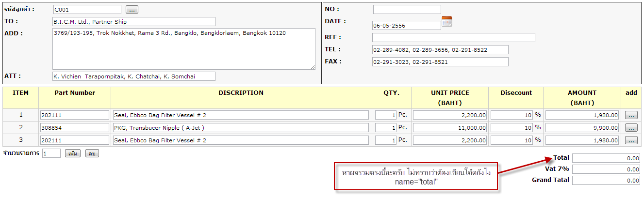The image size is (644, 198).
Task: Click the FAX field with 02-291-3023
Action: [x=440, y=61]
